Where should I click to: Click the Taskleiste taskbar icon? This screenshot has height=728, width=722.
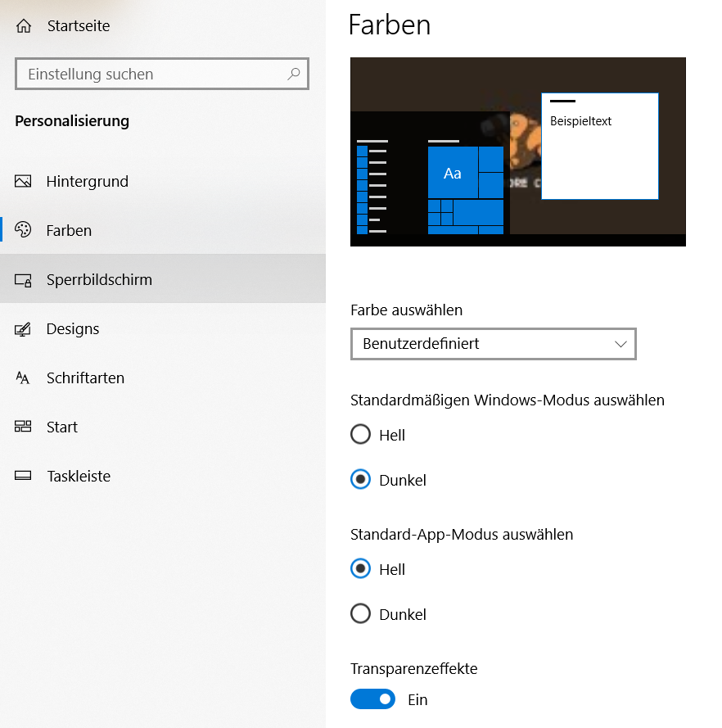(x=23, y=476)
